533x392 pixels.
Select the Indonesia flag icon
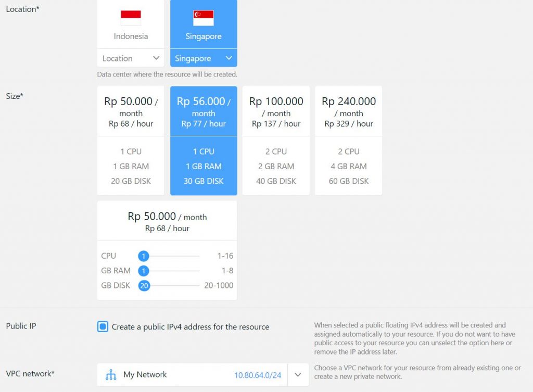pos(130,17)
